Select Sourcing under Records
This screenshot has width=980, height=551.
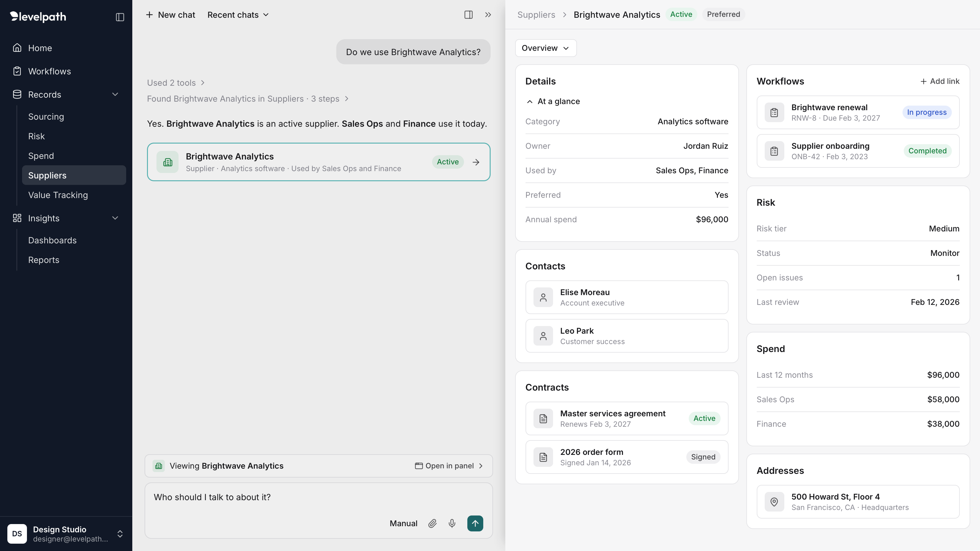tap(74, 116)
